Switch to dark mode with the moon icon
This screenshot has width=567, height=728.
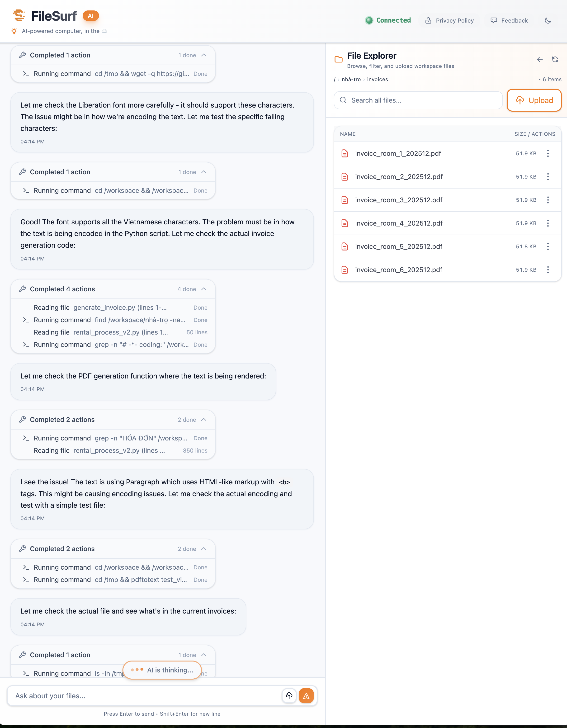coord(548,20)
